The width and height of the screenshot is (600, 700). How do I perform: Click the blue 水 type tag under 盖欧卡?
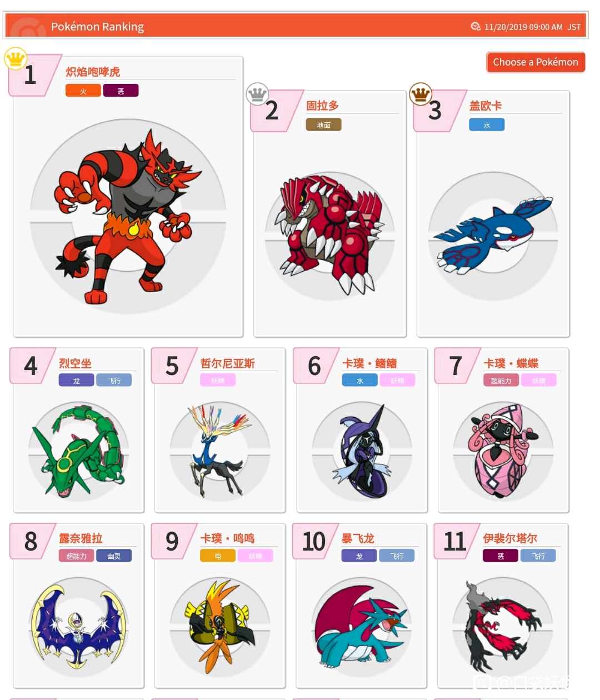[x=487, y=125]
